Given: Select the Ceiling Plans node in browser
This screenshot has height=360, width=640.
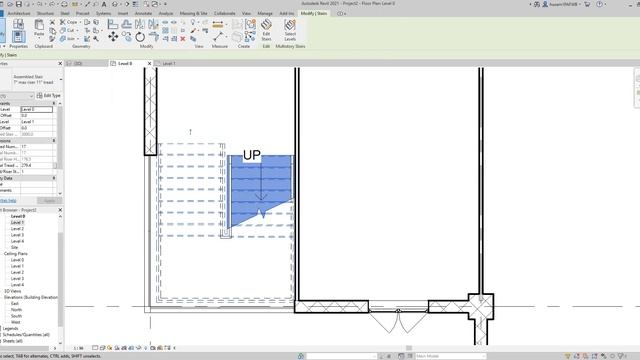Looking at the screenshot, I should pos(16,254).
